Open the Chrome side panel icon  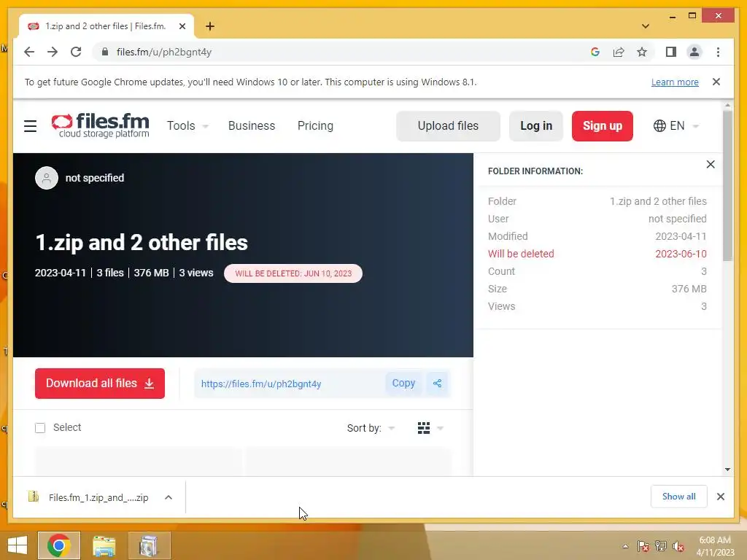[671, 52]
